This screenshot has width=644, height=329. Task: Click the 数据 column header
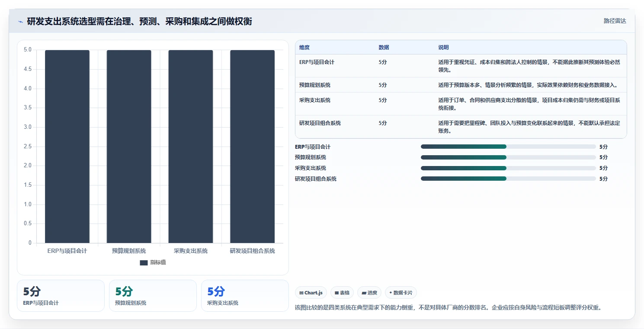(x=384, y=48)
